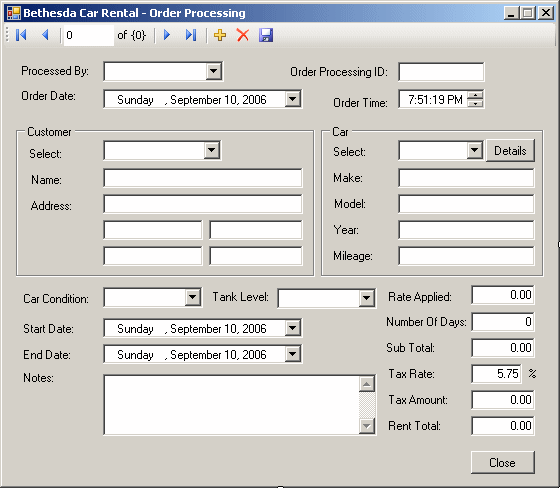Open the Order Date calendar dropdown
Viewport: 560px width, 488px height.
tap(292, 99)
